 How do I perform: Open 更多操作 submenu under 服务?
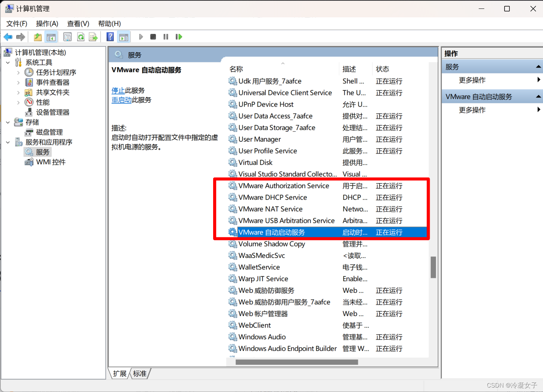tap(492, 80)
